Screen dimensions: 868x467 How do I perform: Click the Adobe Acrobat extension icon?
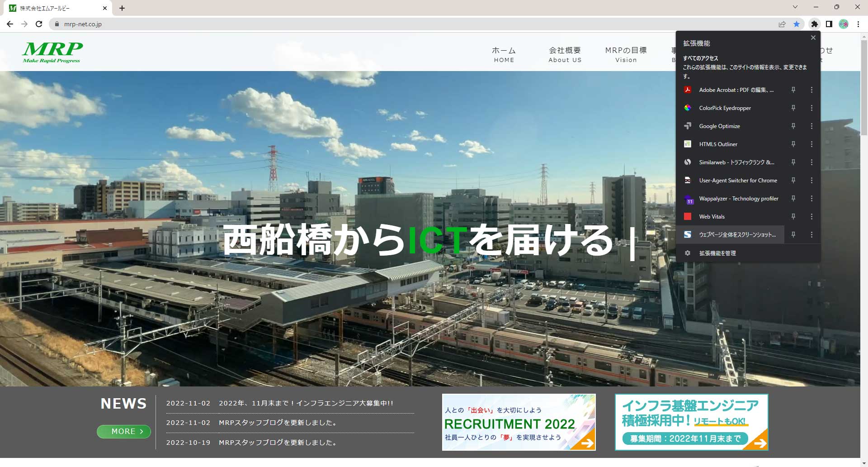point(687,90)
